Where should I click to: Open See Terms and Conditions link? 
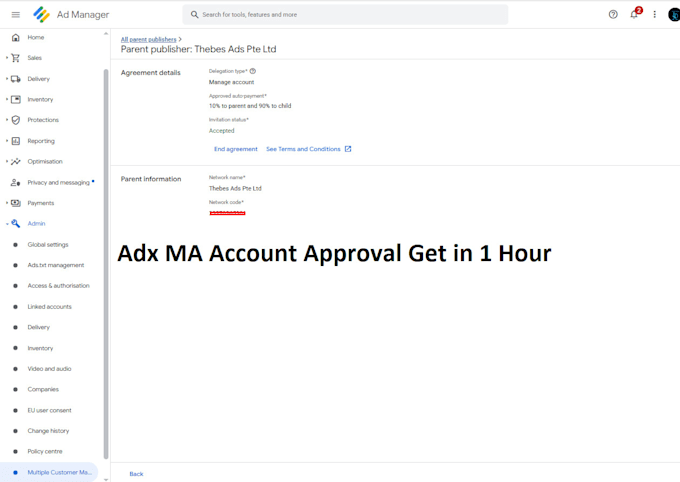point(303,149)
